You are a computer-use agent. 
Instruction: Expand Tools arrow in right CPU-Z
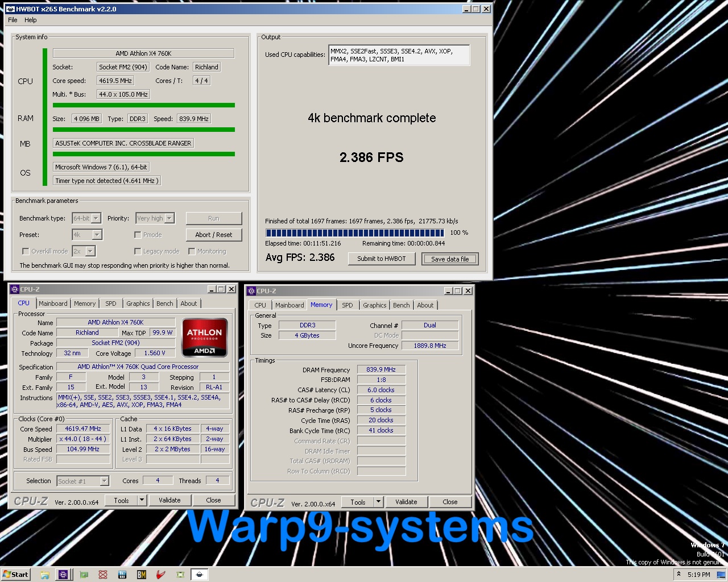(379, 502)
